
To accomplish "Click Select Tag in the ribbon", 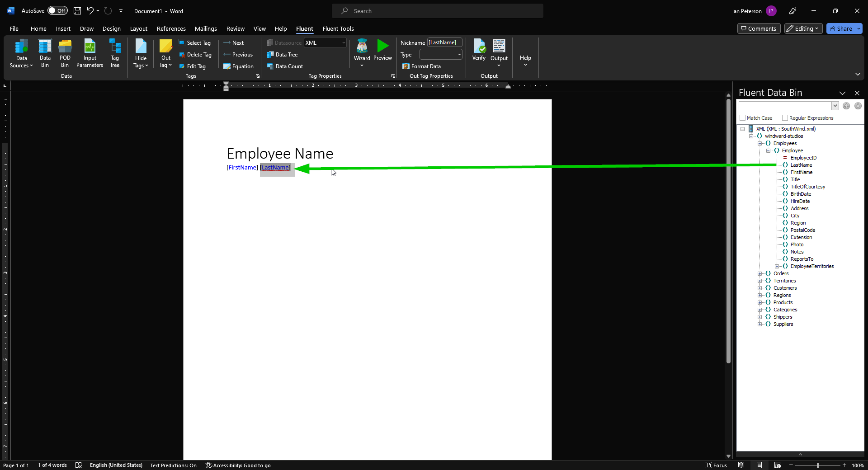I will (x=195, y=43).
